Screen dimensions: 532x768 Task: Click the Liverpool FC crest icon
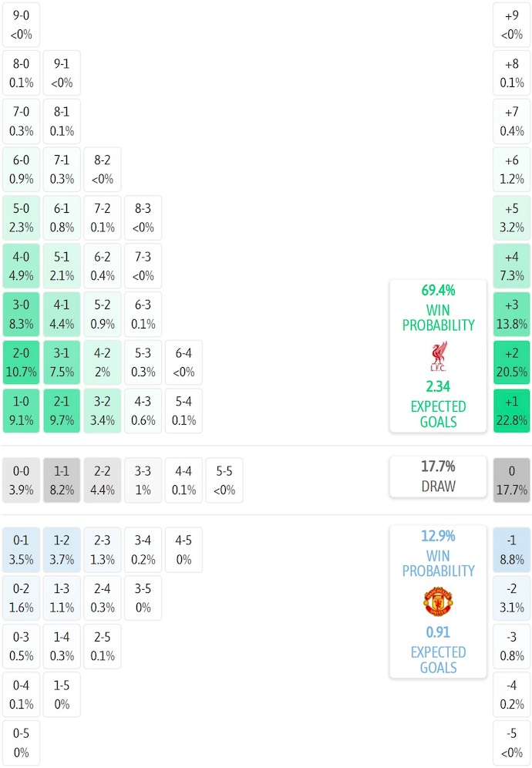pos(438,355)
